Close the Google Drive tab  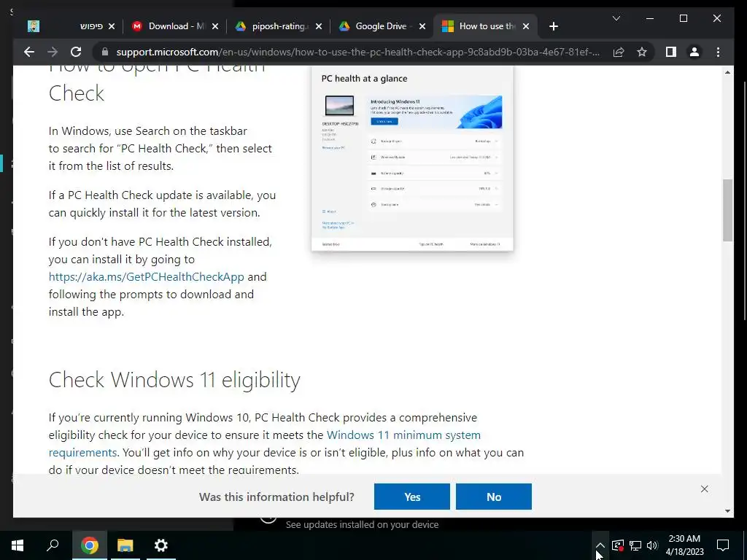click(422, 26)
